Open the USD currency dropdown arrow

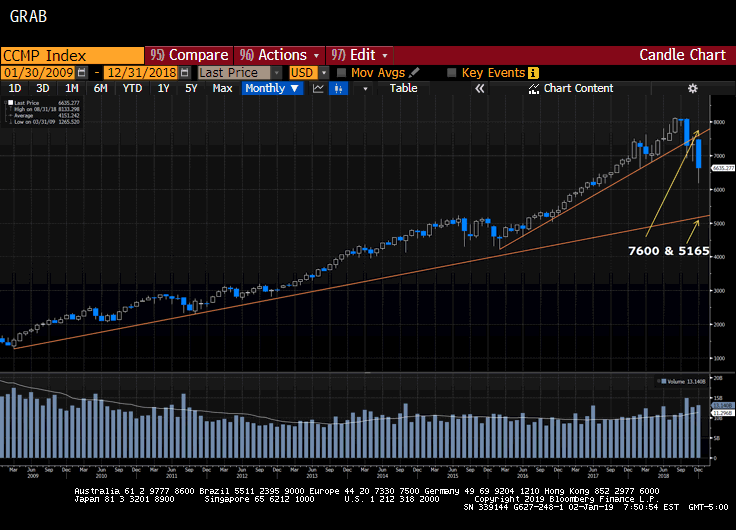pyautogui.click(x=323, y=73)
